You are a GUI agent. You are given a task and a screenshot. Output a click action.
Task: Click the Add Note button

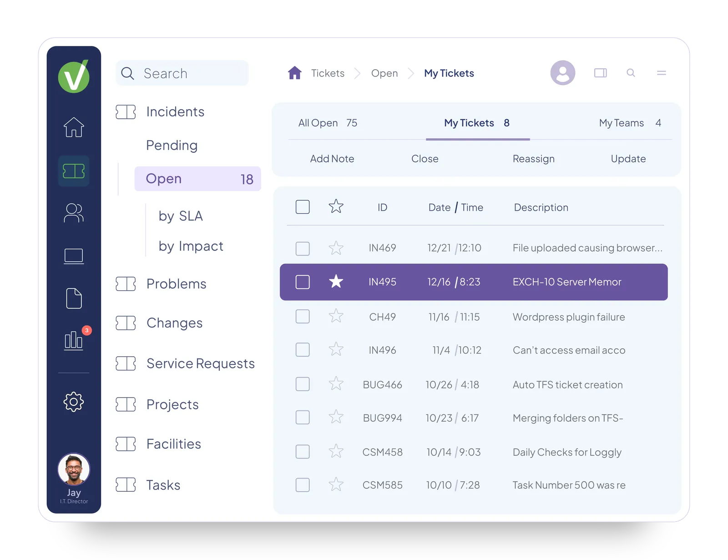point(332,159)
